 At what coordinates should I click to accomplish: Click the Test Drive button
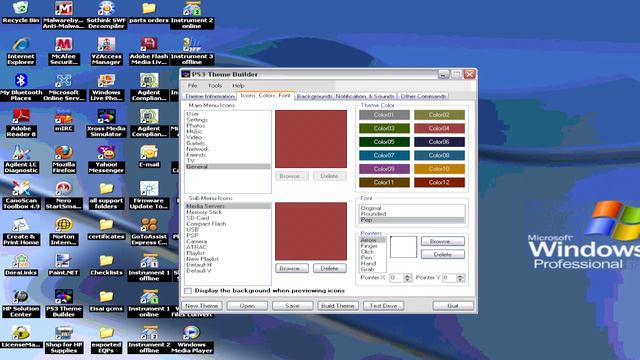[383, 306]
